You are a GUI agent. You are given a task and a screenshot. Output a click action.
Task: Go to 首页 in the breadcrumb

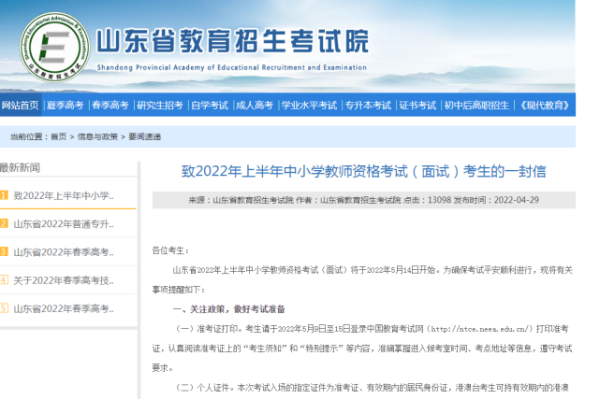point(59,137)
